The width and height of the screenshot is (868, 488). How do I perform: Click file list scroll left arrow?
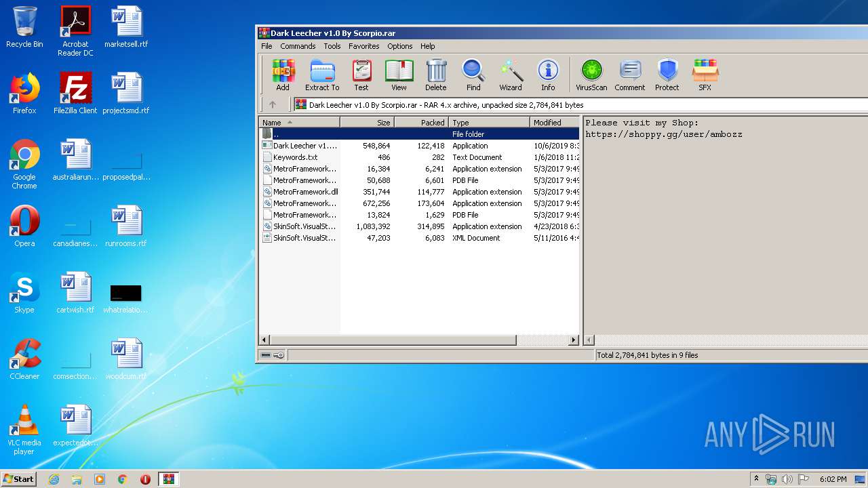264,340
